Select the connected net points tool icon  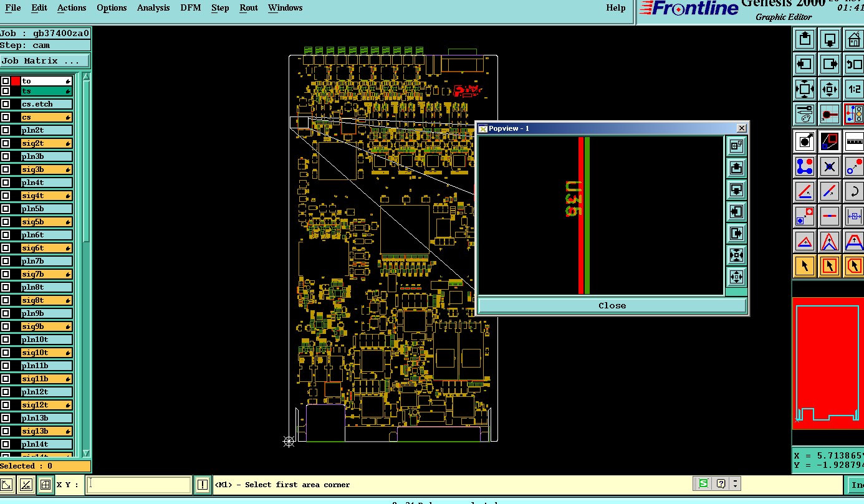click(805, 166)
